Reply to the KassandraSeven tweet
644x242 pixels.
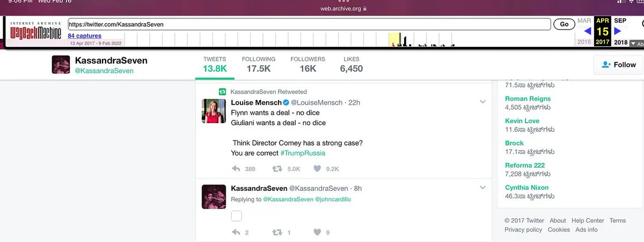(x=236, y=232)
